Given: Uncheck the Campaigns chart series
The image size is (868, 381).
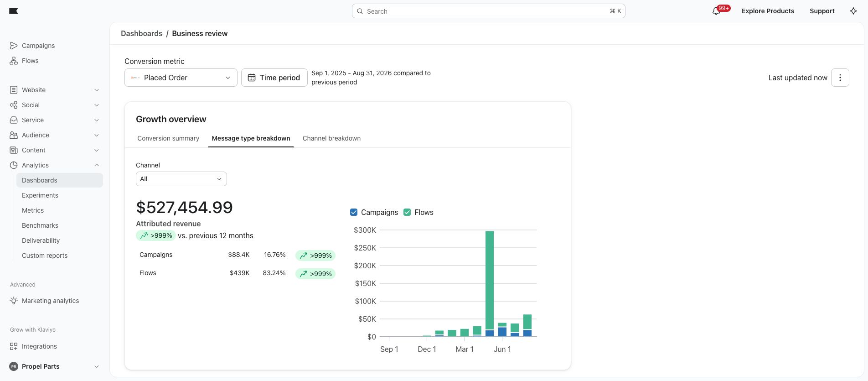Looking at the screenshot, I should [x=354, y=212].
